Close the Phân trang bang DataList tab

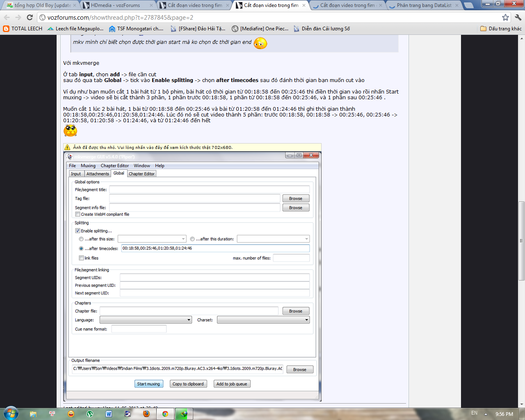click(457, 5)
